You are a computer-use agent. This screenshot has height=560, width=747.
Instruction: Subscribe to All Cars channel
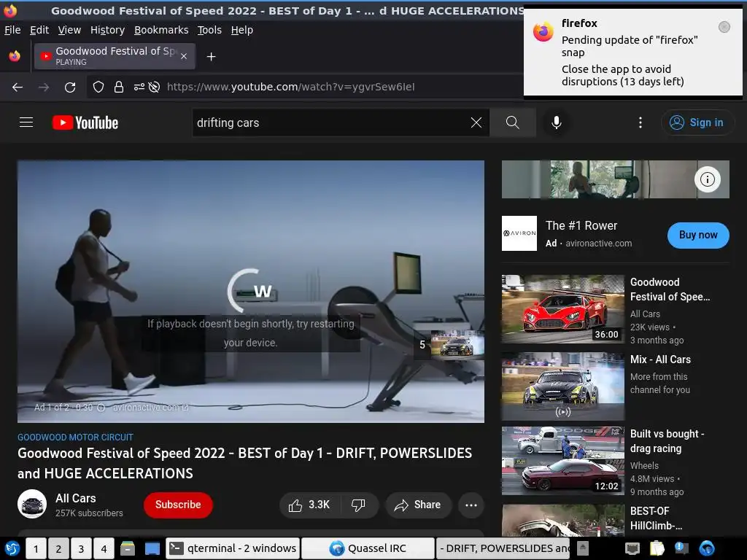[x=178, y=505]
